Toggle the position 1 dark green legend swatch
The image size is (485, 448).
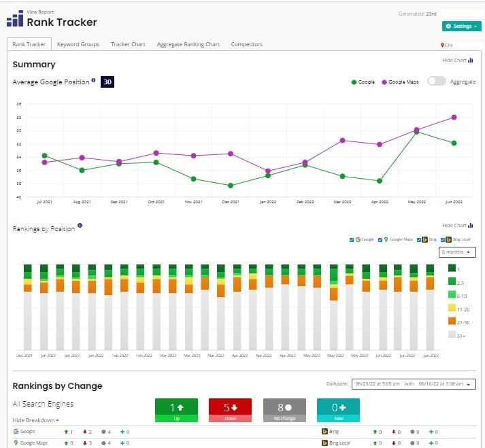coord(452,268)
